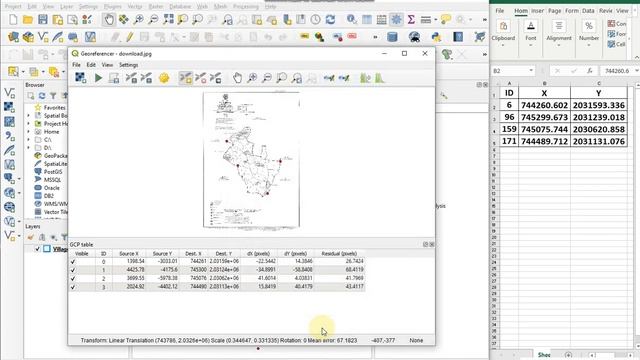Open Excel Name Box dropdown showing B2

tap(531, 71)
